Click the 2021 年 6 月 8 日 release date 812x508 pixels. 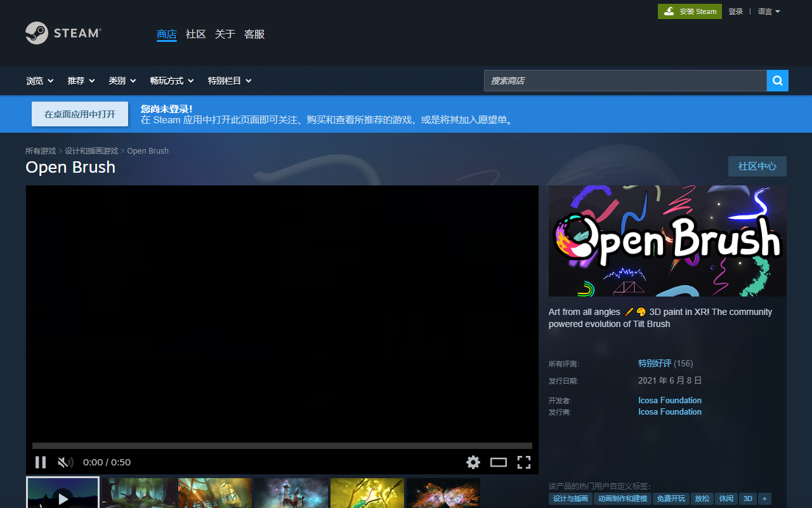tap(670, 380)
